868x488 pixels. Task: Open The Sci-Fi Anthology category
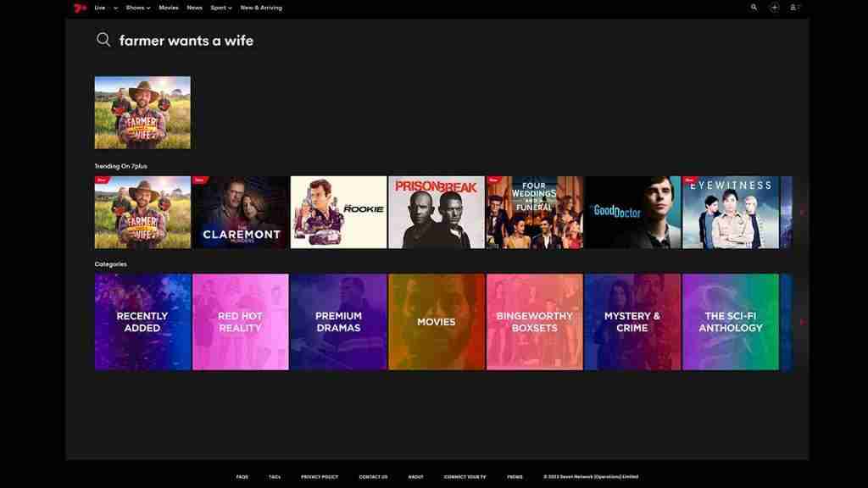pos(730,322)
